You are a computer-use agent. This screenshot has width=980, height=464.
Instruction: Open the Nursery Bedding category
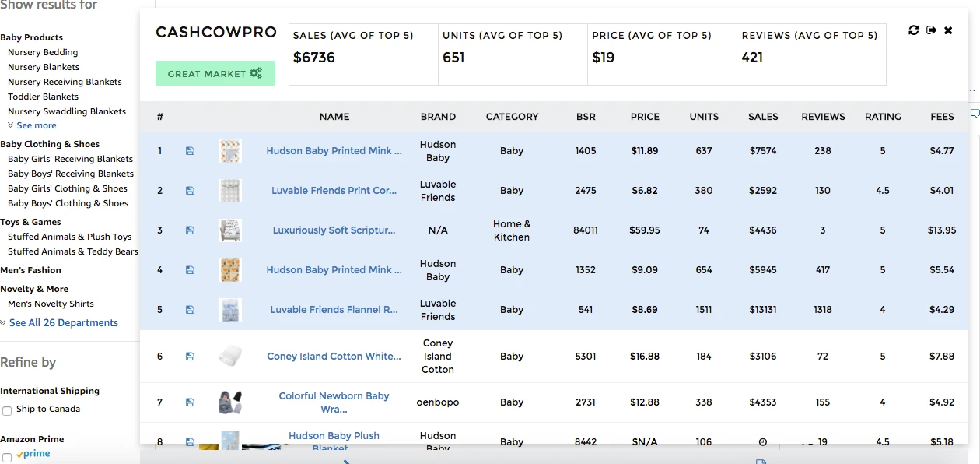point(43,52)
